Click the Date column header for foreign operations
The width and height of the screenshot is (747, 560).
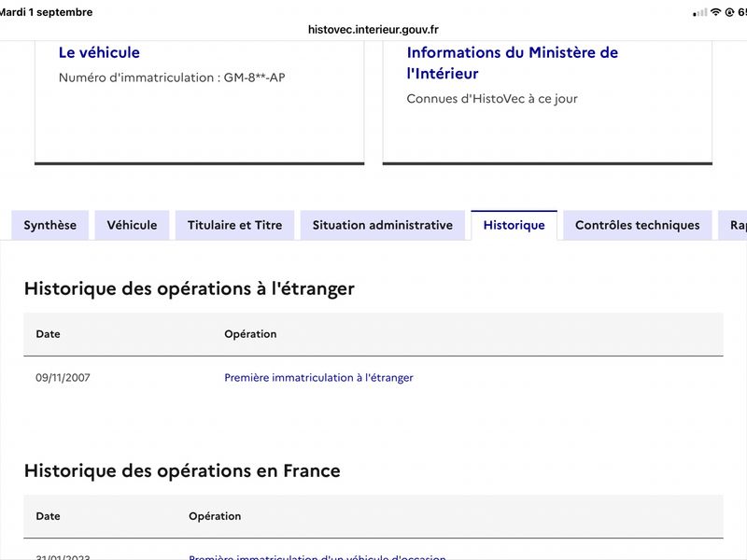(49, 334)
